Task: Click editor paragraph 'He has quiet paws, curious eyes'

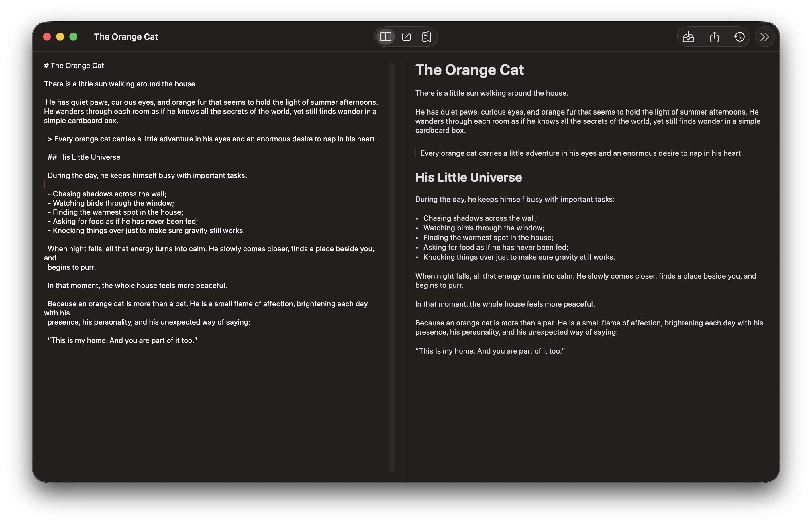Action: [x=211, y=111]
